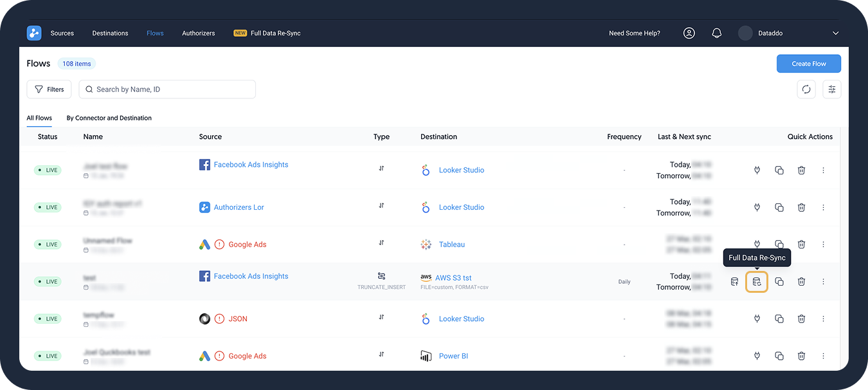Duplicate the AWS S3 tst flow
Viewport: 868px width, 390px height.
(x=779, y=282)
